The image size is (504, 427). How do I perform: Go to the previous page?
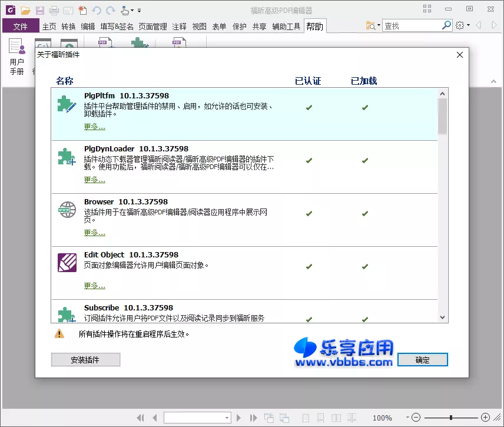tap(155, 418)
